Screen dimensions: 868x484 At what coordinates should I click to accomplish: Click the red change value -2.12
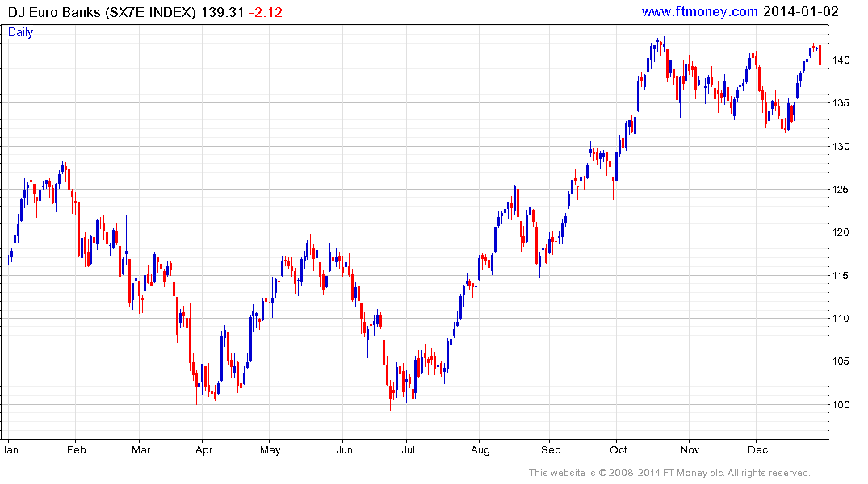point(265,12)
